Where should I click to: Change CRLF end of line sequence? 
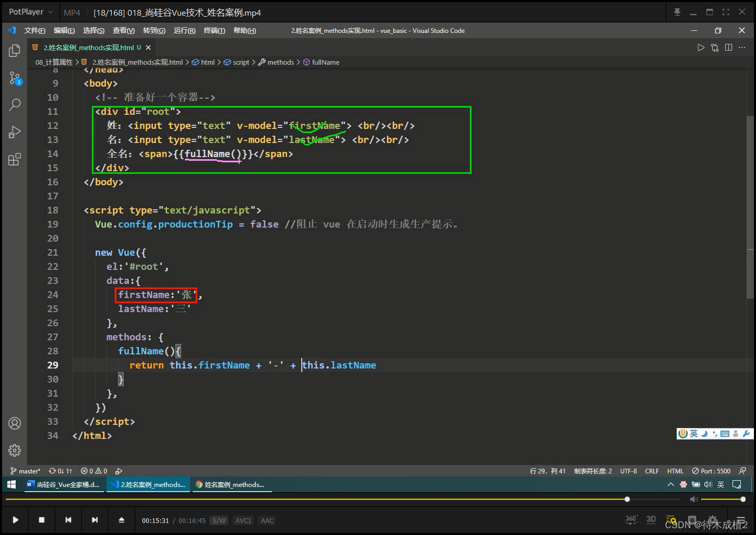652,471
